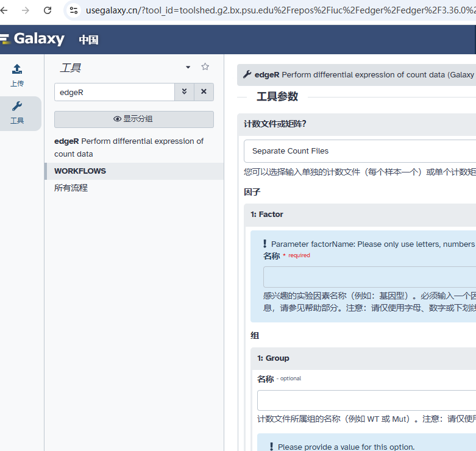
Task: Open the tool panel dropdown caret
Action: click(188, 67)
